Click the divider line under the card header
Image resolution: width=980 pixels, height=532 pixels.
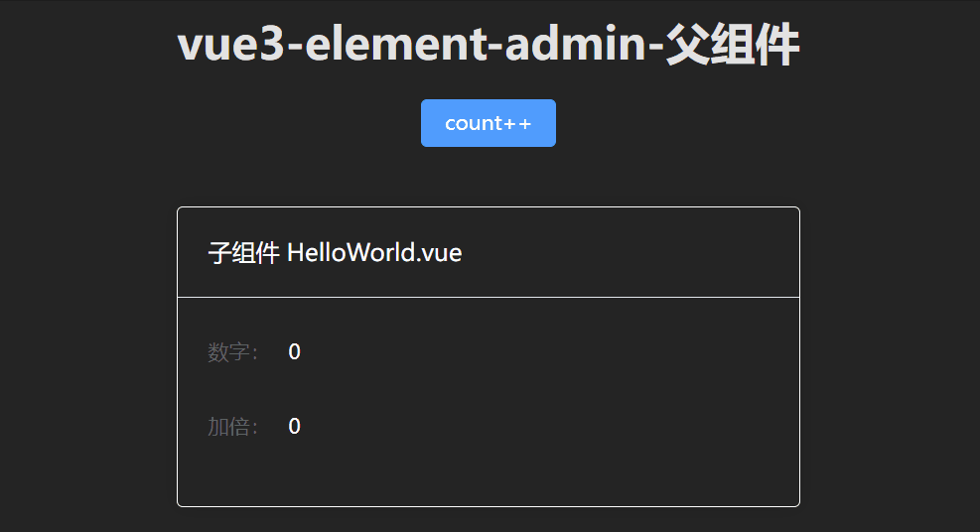488,297
